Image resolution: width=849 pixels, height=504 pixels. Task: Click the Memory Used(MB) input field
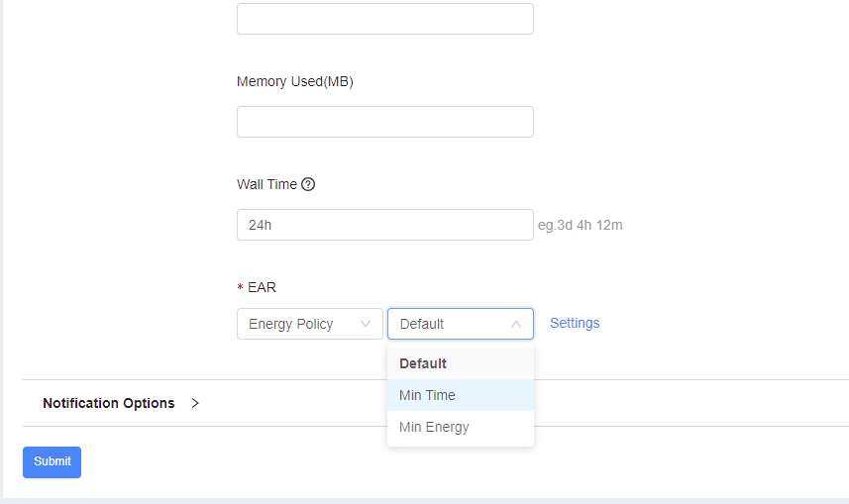[x=384, y=122]
